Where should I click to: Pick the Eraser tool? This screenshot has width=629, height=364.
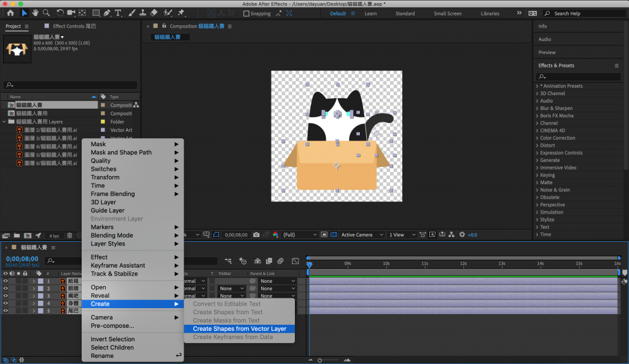(154, 13)
